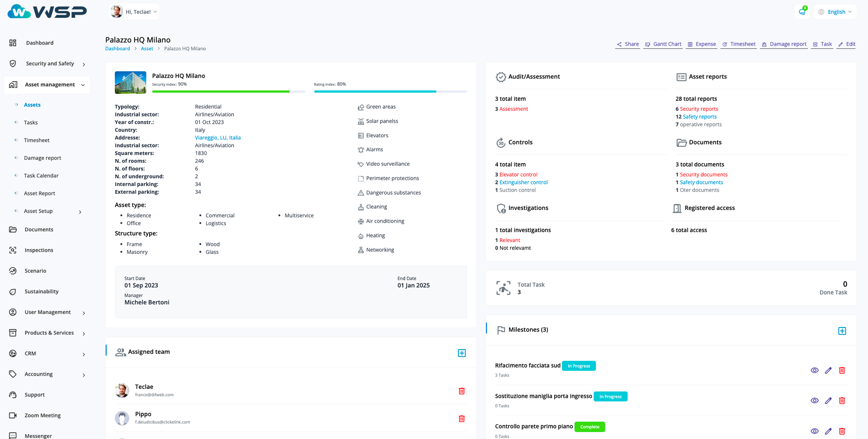The height and width of the screenshot is (439, 868).
Task: Add a new milestone with plus icon
Action: 842,331
